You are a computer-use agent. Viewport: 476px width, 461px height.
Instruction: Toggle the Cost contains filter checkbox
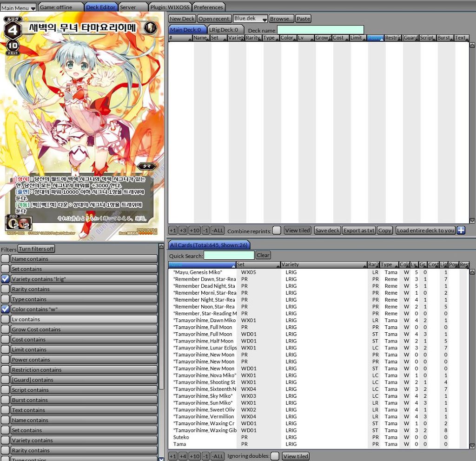pos(5,339)
